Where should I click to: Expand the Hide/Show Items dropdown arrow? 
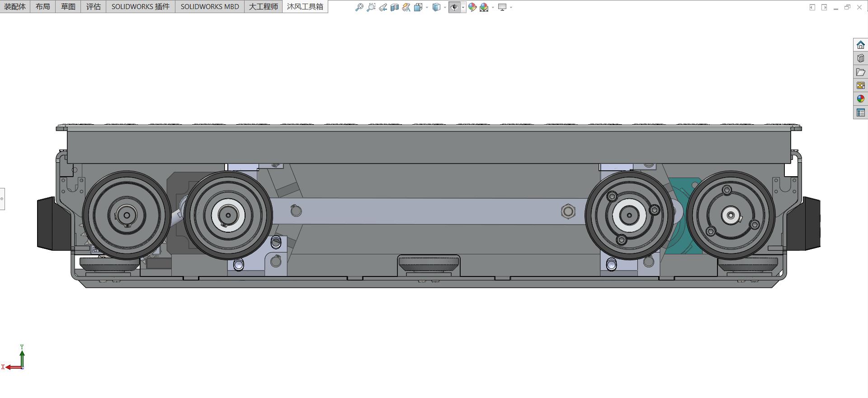(x=463, y=7)
